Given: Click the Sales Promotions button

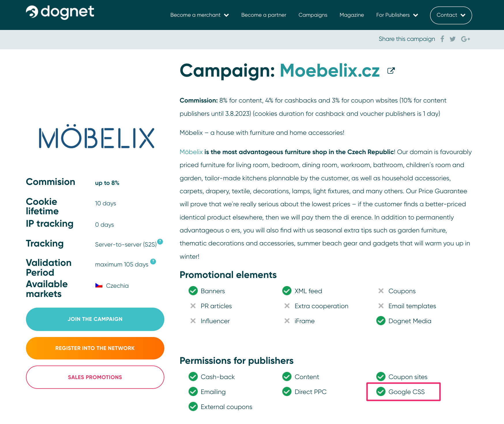Looking at the screenshot, I should (95, 377).
